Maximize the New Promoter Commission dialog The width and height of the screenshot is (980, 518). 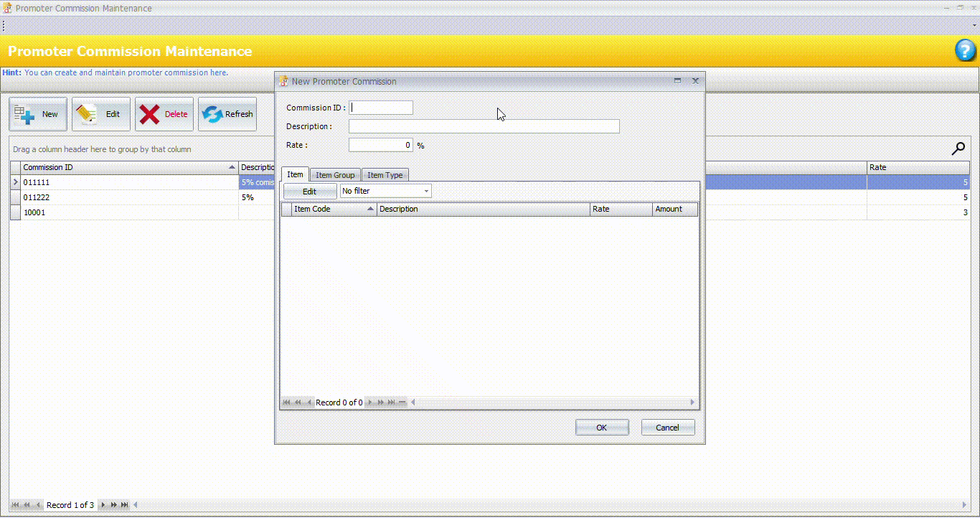click(677, 81)
